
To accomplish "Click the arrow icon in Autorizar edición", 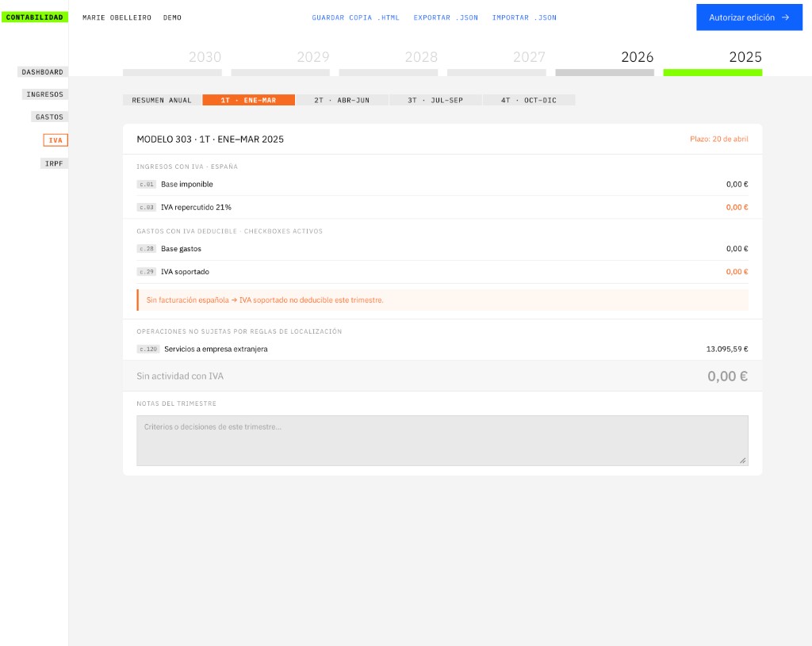I will [x=785, y=17].
